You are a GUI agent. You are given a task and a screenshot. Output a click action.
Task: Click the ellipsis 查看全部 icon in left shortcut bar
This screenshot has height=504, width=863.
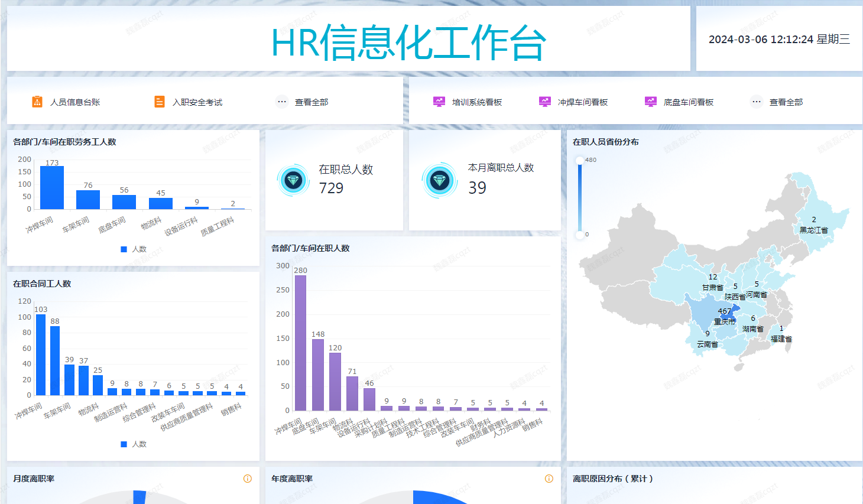coord(282,101)
